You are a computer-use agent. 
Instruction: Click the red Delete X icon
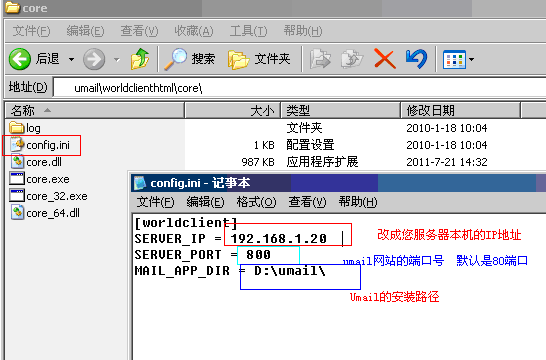384,59
